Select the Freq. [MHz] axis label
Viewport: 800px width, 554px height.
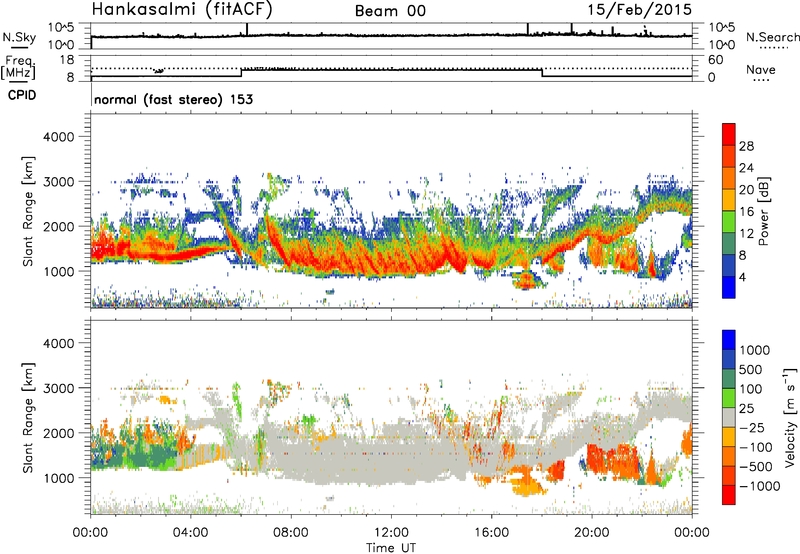[x=18, y=67]
